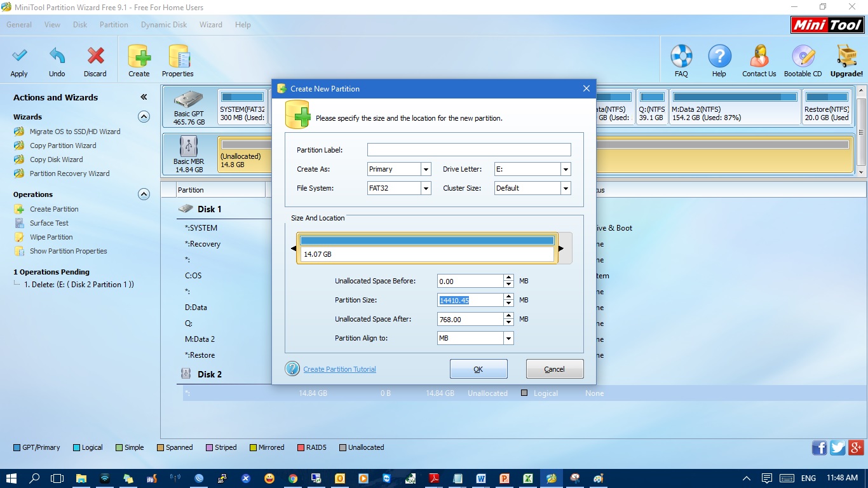Launch the Copy Partition Wizard
The height and width of the screenshot is (488, 868).
[63, 146]
